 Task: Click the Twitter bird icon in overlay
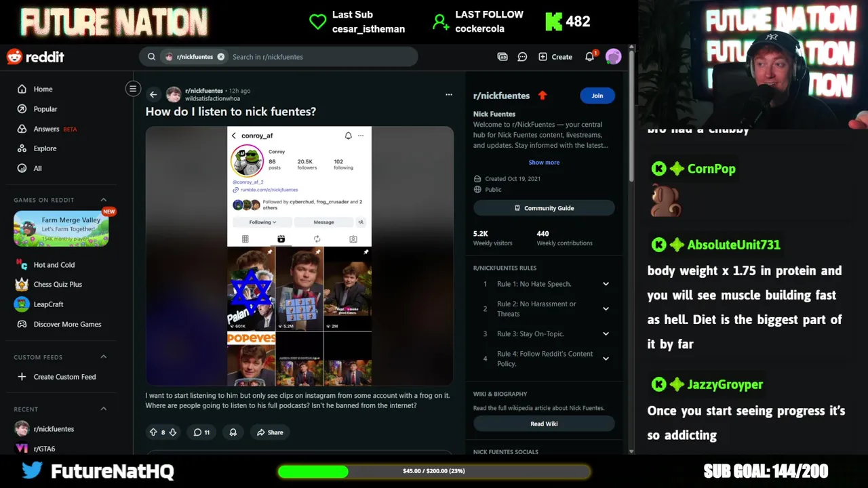click(x=31, y=470)
